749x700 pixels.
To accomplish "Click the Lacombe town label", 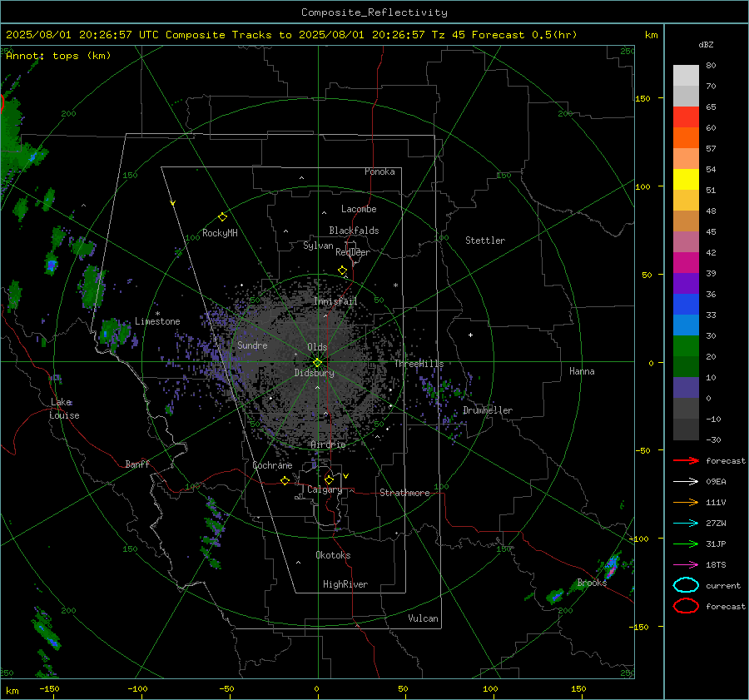I will [x=359, y=209].
